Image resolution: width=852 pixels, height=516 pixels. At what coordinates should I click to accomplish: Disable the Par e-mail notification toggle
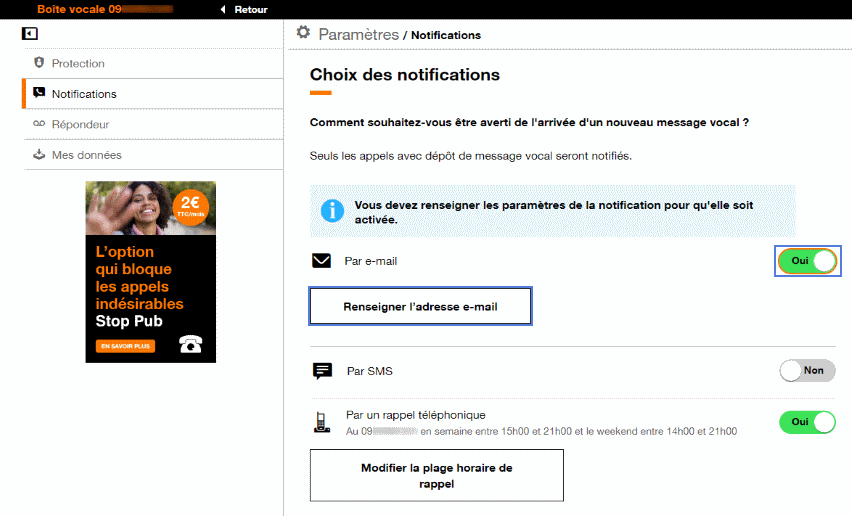pos(808,261)
